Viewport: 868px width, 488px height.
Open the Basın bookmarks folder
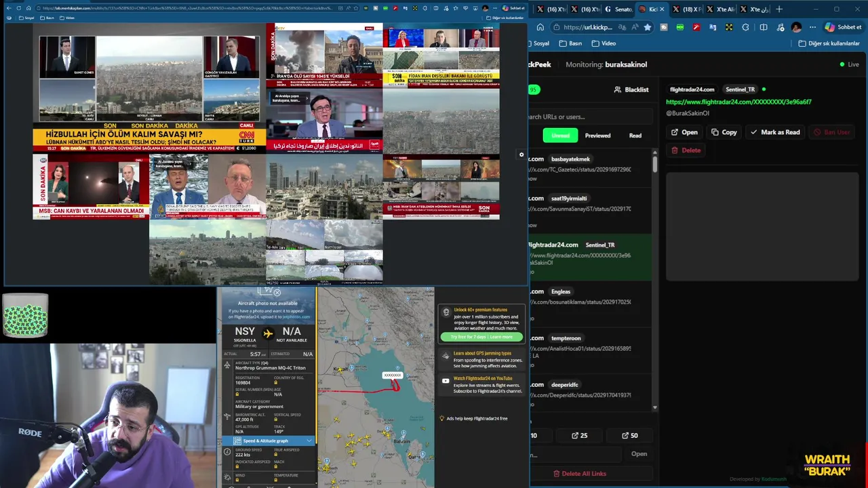[x=570, y=43]
